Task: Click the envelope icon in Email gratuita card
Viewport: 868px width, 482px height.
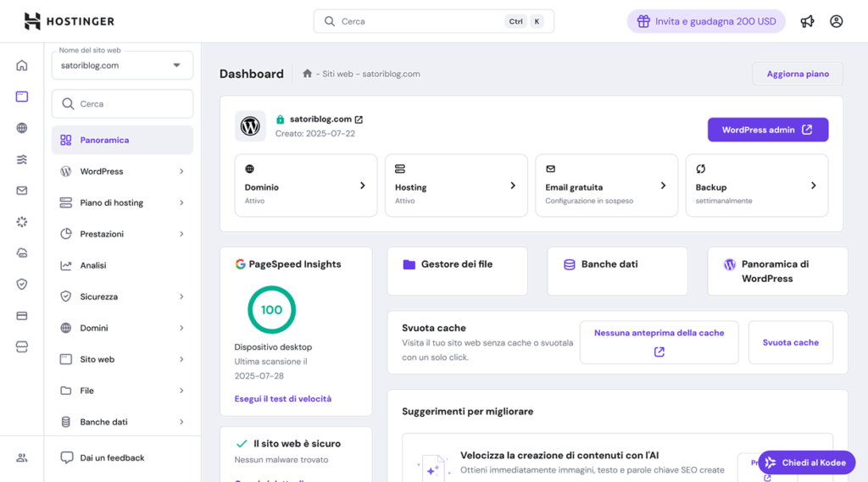Action: pyautogui.click(x=550, y=169)
